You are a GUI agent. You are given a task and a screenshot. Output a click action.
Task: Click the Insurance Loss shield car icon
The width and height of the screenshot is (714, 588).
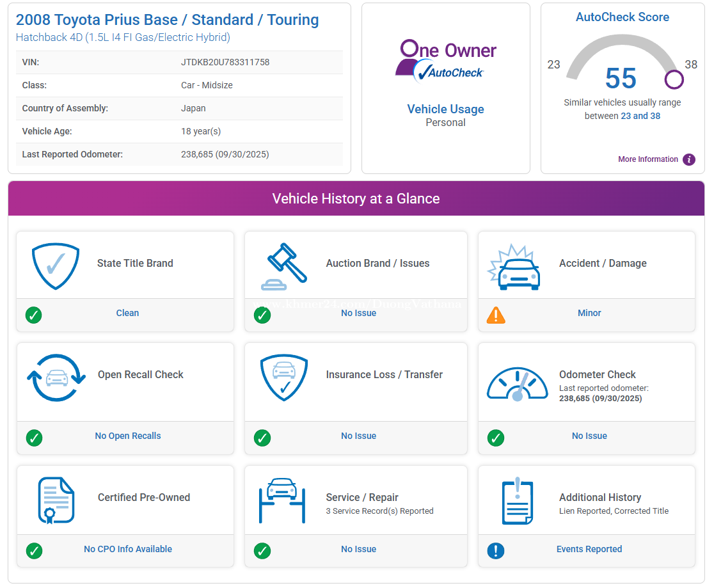[284, 377]
